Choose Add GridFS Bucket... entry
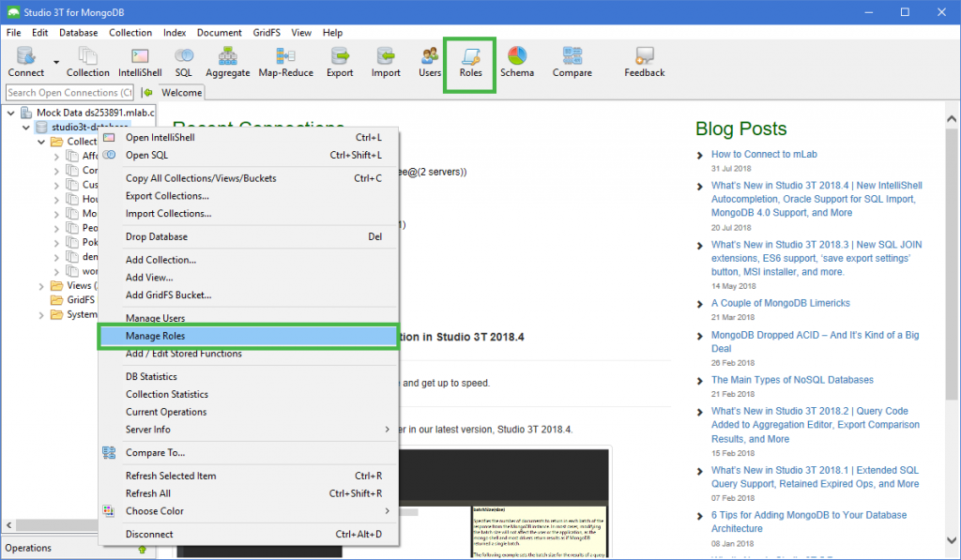961x560 pixels. pos(249,295)
